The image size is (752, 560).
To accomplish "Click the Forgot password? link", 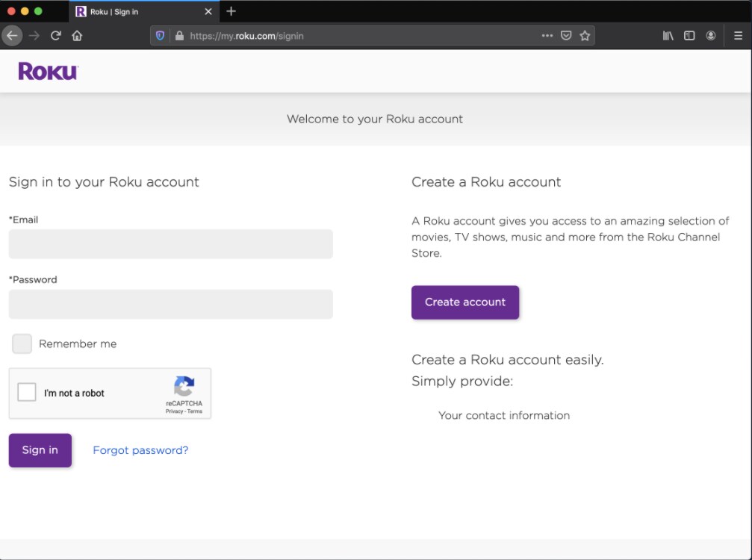I will pos(140,450).
